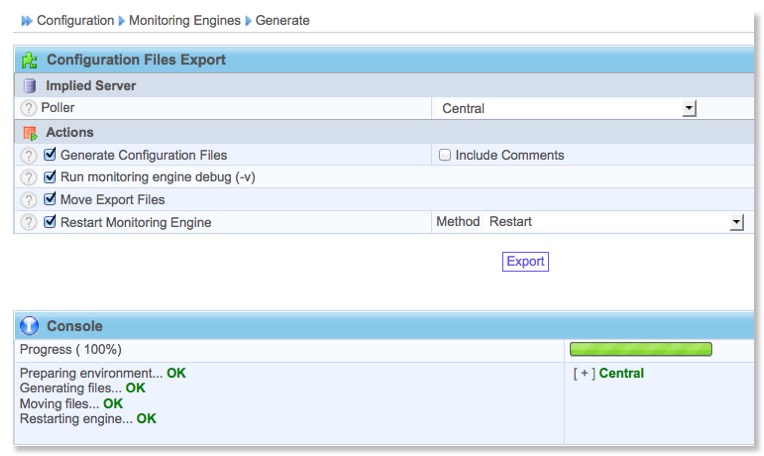Click help icon for Restart Monitoring Engine
The image size is (764, 456).
pos(29,222)
